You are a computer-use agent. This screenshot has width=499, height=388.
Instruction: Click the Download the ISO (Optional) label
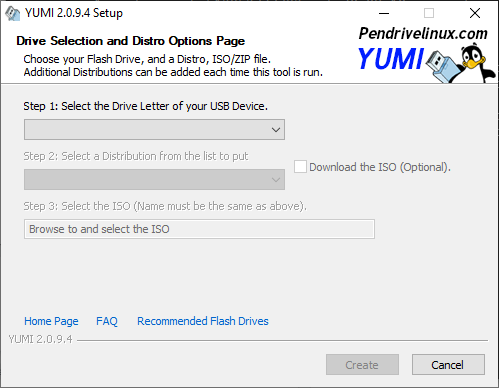[380, 167]
